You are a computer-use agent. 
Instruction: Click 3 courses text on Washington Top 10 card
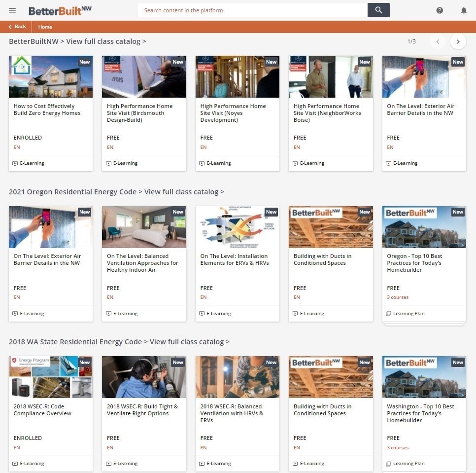pos(397,447)
